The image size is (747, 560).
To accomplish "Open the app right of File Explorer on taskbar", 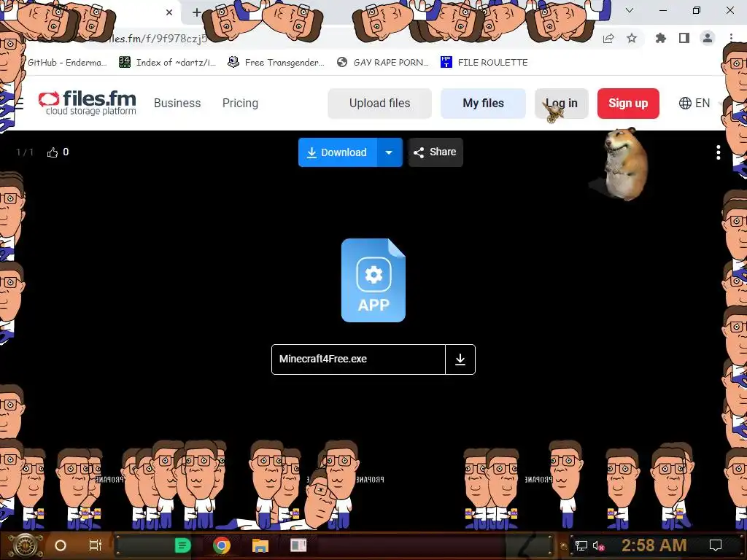I will 298,545.
